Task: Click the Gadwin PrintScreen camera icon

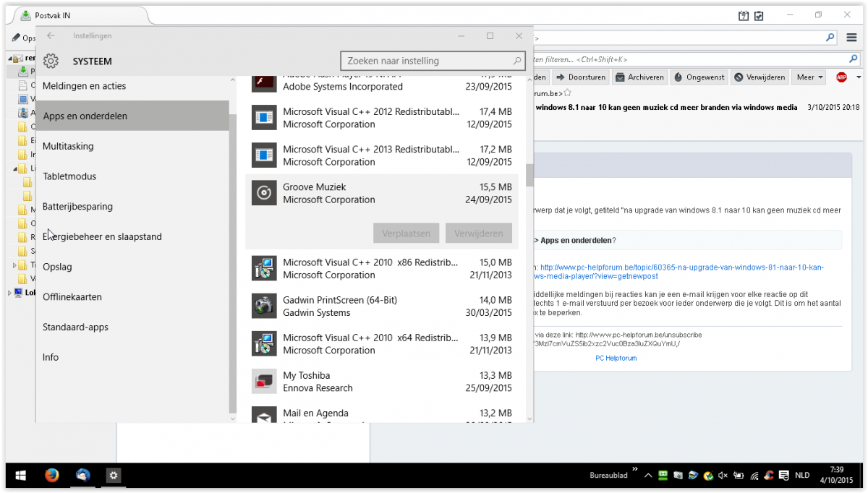Action: click(x=264, y=306)
